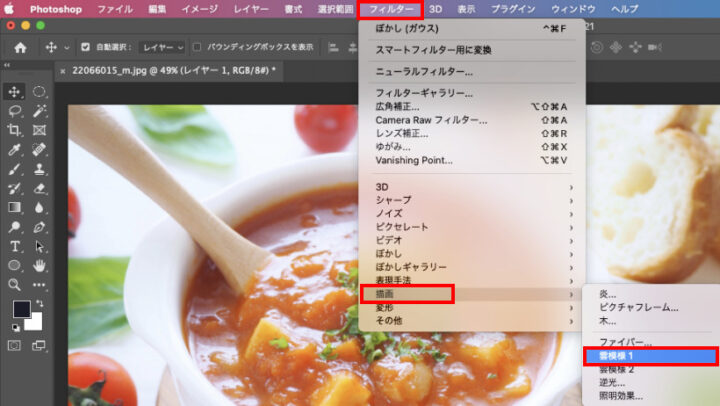Open the ファイル menu
Image resolution: width=720 pixels, height=406 pixels.
115,9
